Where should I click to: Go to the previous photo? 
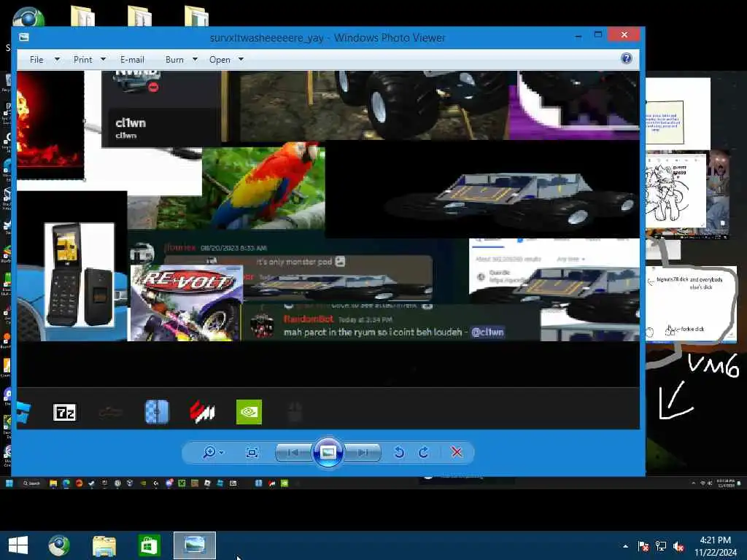(293, 452)
